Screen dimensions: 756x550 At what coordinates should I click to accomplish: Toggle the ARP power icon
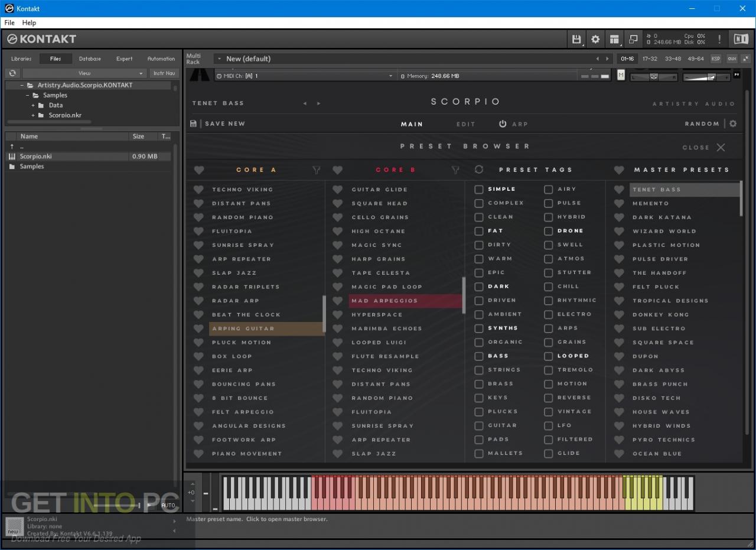pos(503,124)
